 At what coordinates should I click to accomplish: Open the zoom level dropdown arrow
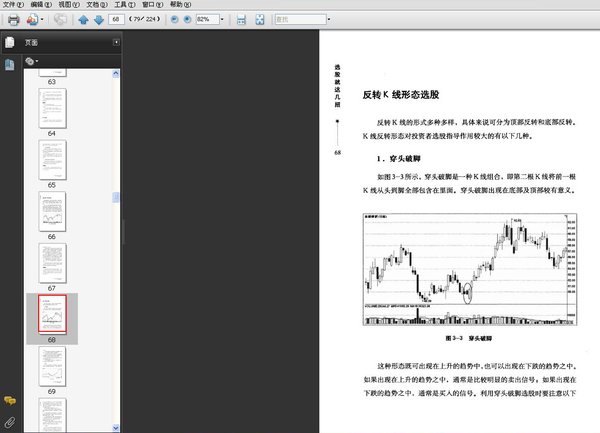[222, 19]
